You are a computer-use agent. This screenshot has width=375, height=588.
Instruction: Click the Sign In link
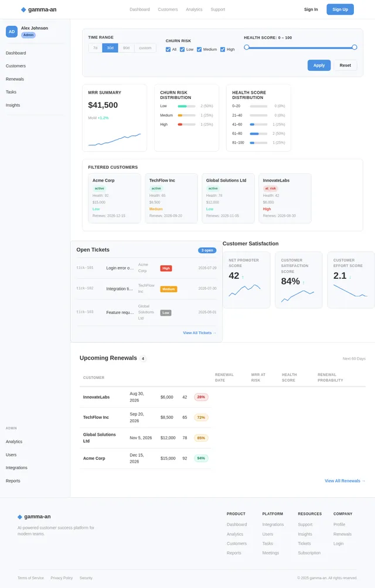tap(311, 9)
